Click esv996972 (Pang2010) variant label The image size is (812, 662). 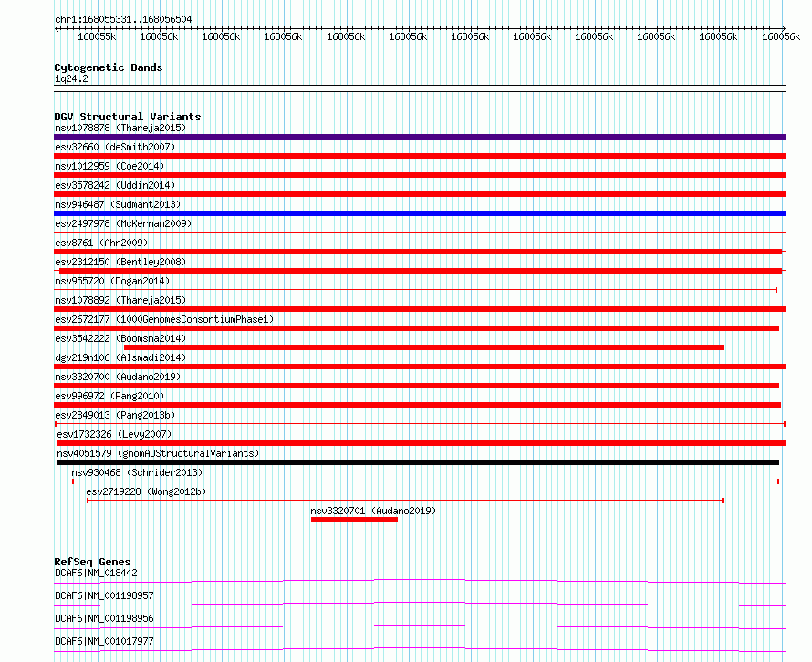[109, 396]
